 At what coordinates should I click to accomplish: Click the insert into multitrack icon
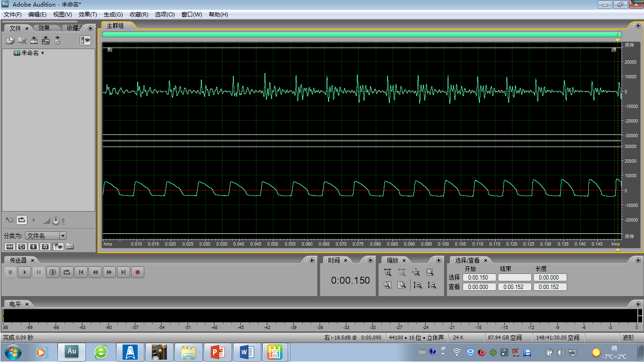[x=46, y=41]
